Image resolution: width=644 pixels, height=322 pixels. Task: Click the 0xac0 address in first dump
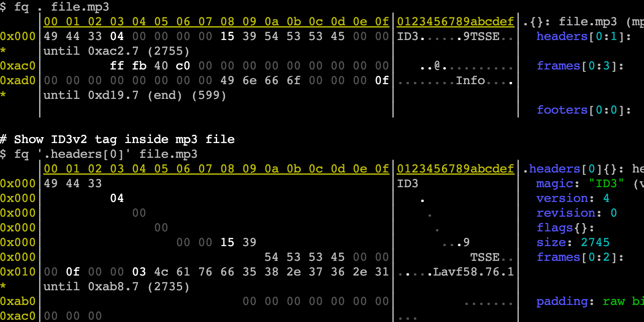point(18,66)
